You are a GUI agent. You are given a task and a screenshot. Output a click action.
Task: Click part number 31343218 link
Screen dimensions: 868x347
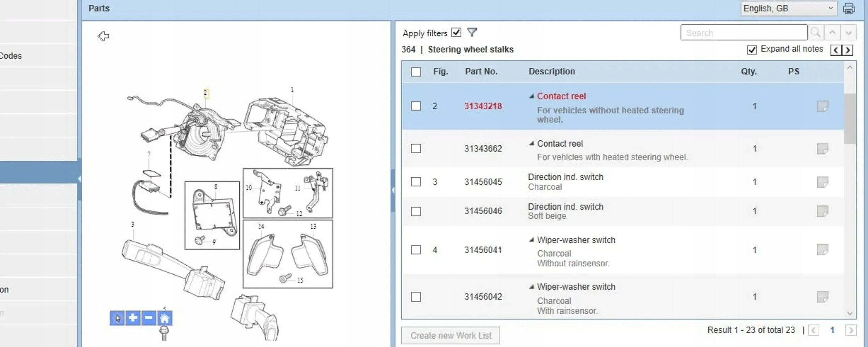pos(483,106)
